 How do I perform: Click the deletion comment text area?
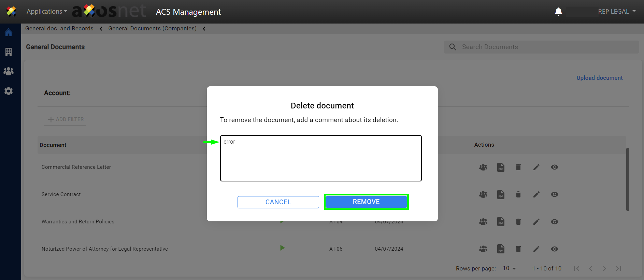321,158
